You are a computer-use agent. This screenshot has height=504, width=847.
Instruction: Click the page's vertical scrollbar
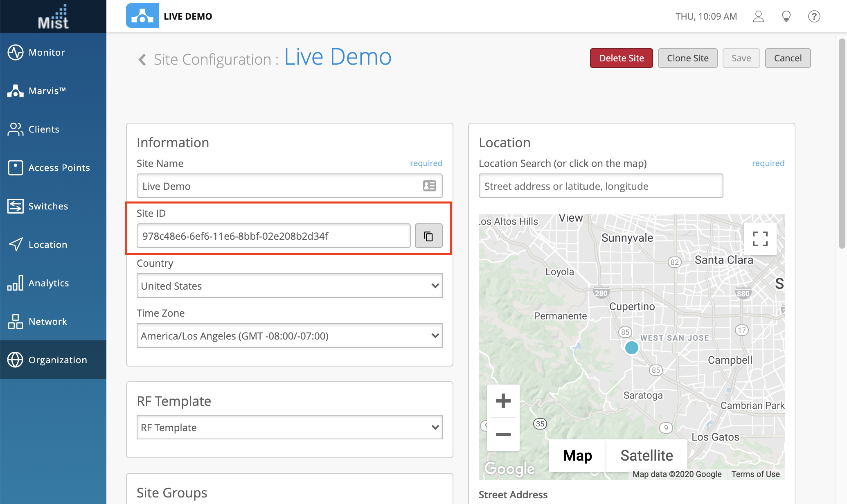pyautogui.click(x=842, y=143)
